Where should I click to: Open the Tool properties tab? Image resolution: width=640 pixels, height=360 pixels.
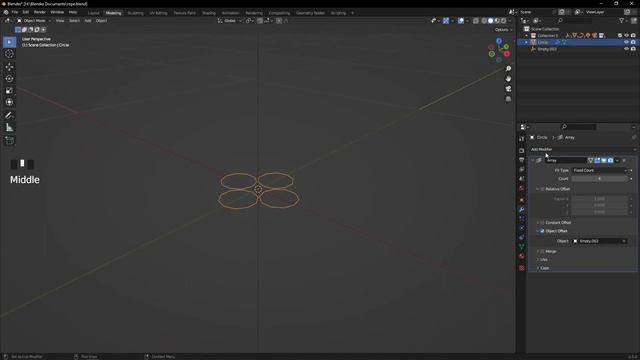522,139
